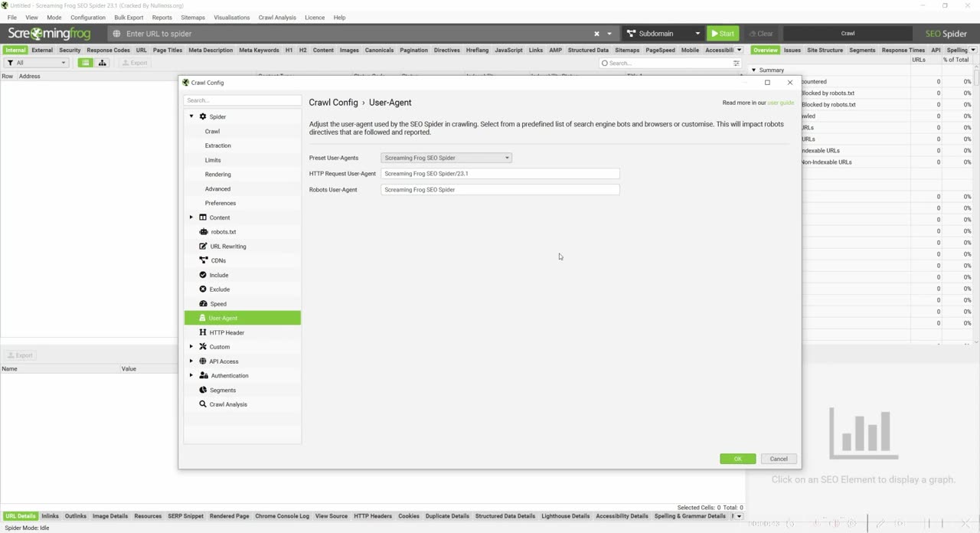Open the Speed gauge icon

[203, 303]
